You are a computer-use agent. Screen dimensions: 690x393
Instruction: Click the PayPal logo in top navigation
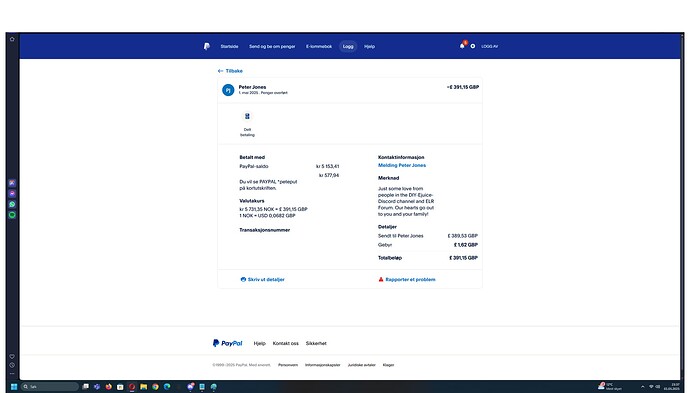(x=206, y=46)
